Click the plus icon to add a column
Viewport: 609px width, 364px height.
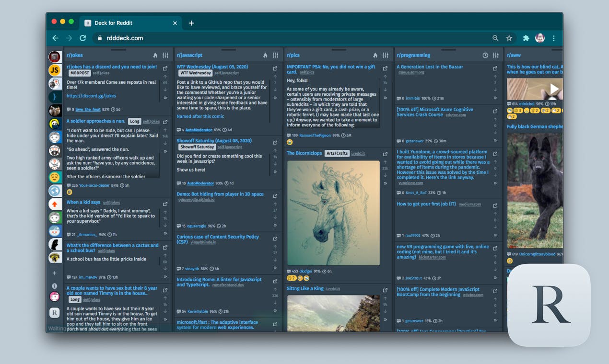(x=55, y=273)
